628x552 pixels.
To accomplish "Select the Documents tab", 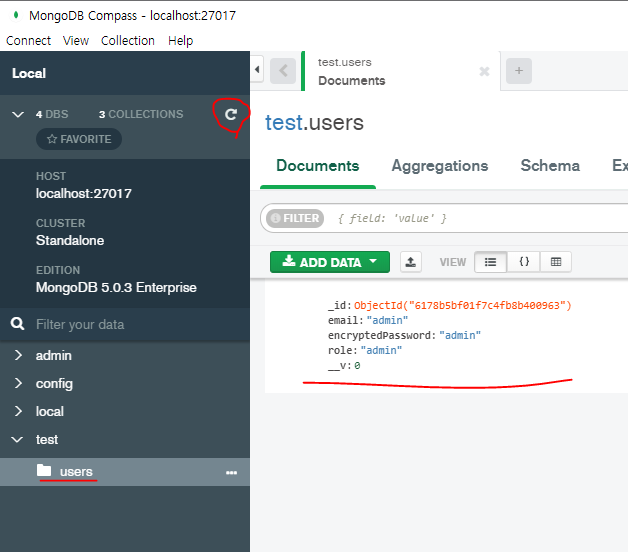I will click(318, 165).
